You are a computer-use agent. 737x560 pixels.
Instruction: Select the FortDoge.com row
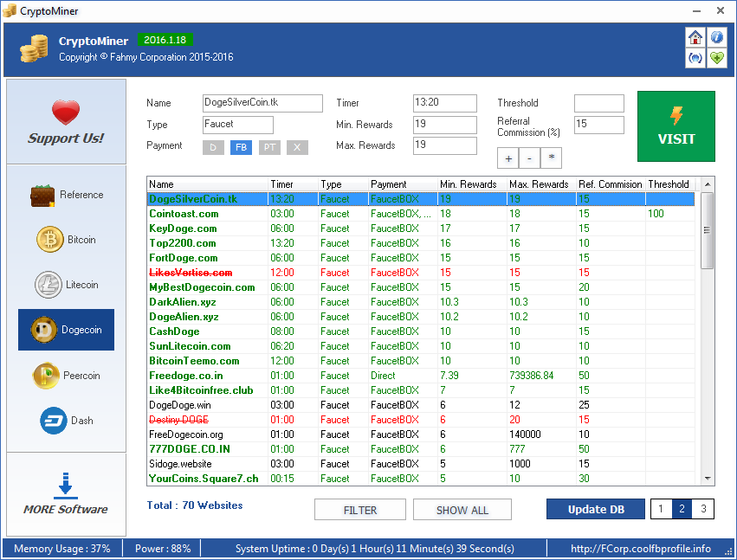click(x=421, y=258)
